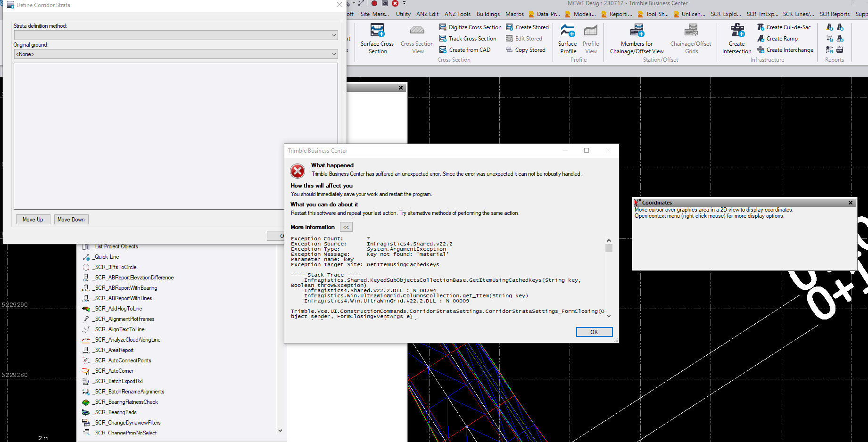Open the SCR Reports tab
868x442 pixels.
point(835,14)
